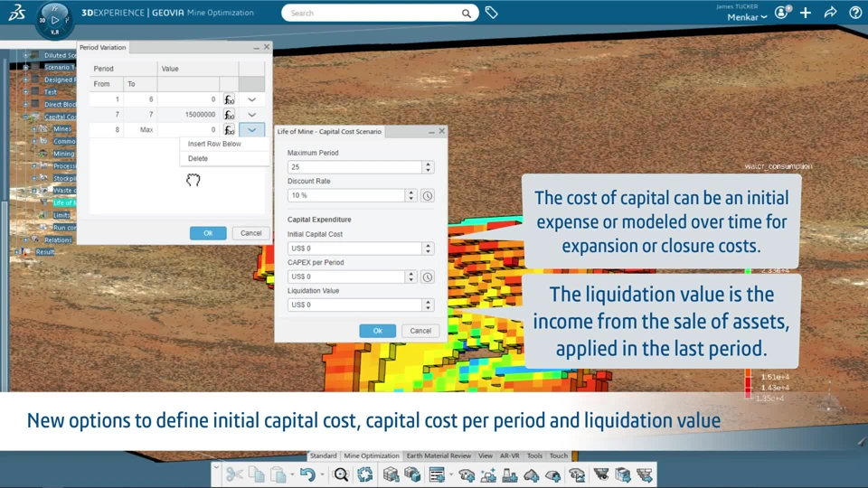Open the undo history dropdown arrow
The height and width of the screenshot is (488, 868).
(x=322, y=474)
